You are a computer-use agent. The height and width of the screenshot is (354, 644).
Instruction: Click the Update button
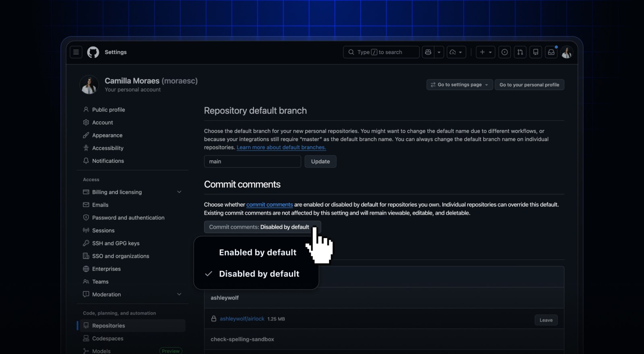[x=320, y=162]
